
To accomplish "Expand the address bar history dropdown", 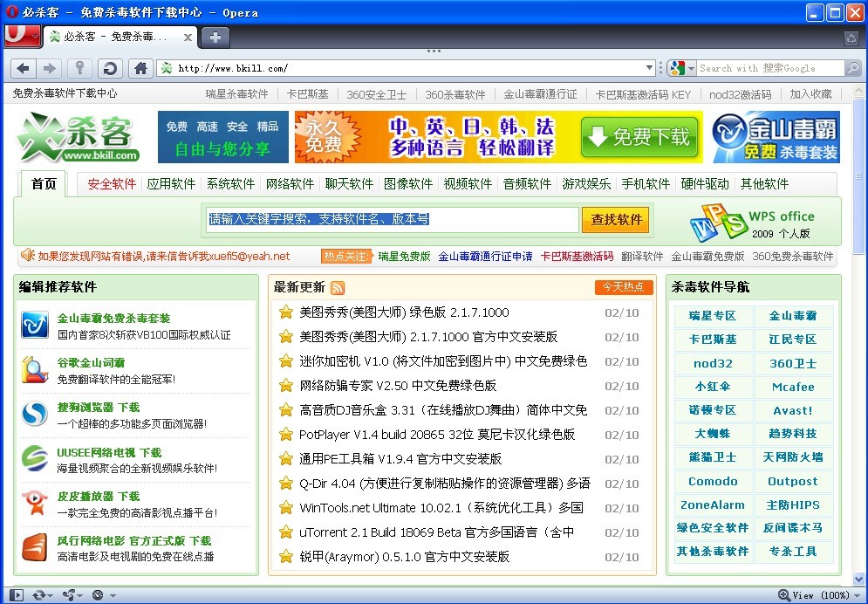I will click(x=649, y=68).
